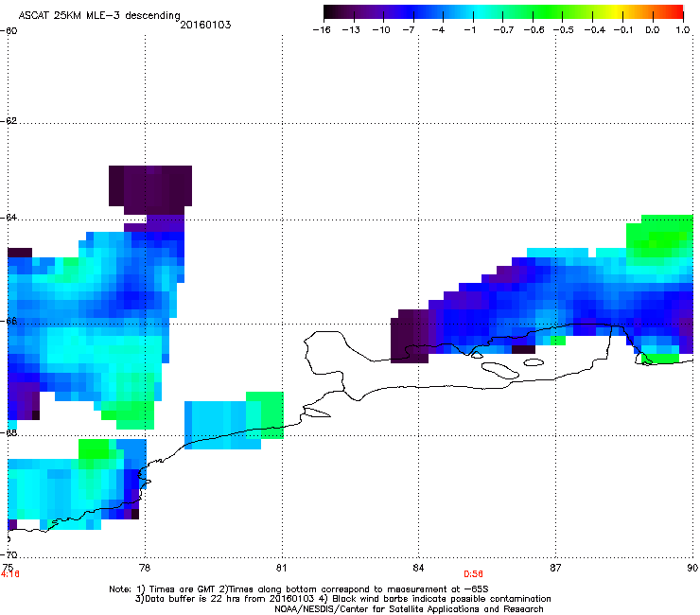The height and width of the screenshot is (615, 700).
Task: Click the red 4:16 swath time label
Action: click(x=10, y=574)
